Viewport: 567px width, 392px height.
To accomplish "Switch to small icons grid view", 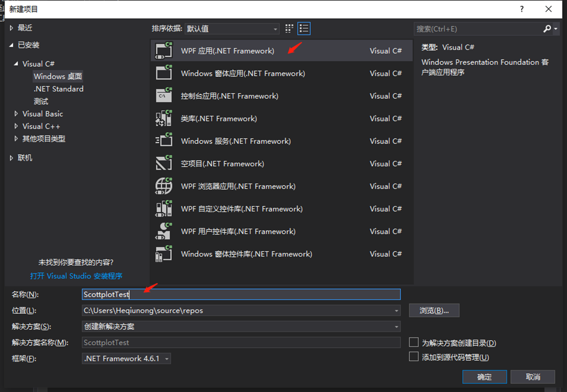I will [x=289, y=28].
